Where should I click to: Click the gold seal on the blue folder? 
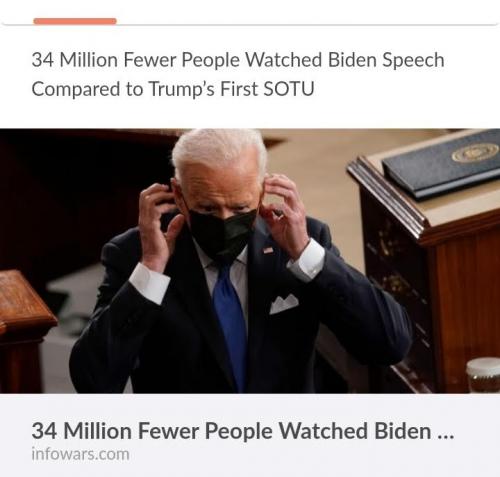475,153
